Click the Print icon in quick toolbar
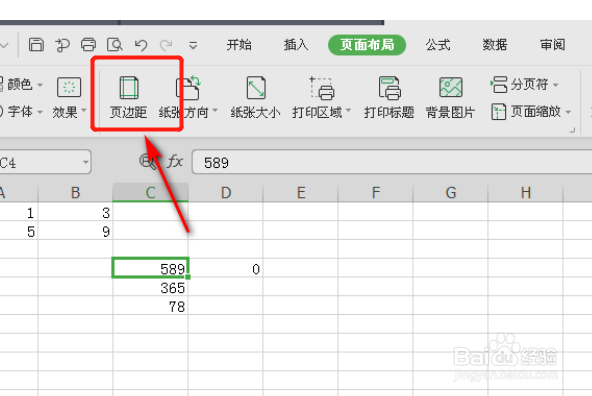 88,45
